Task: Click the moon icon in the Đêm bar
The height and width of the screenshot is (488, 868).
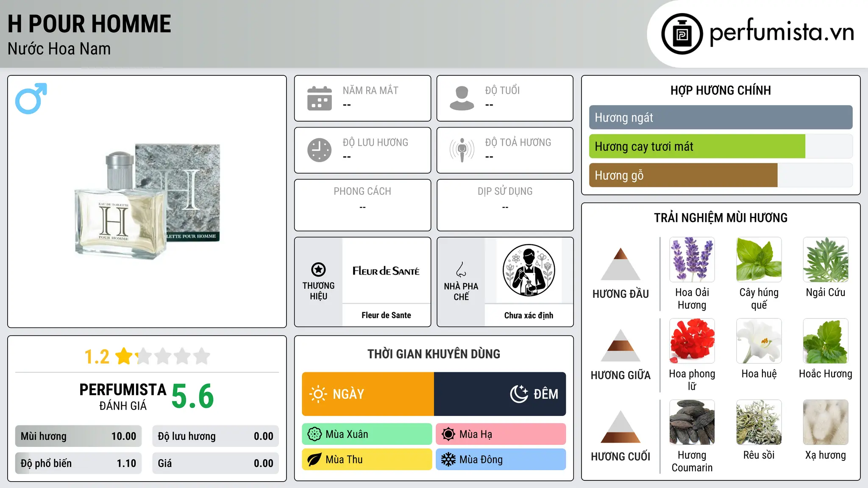Action: tap(519, 394)
